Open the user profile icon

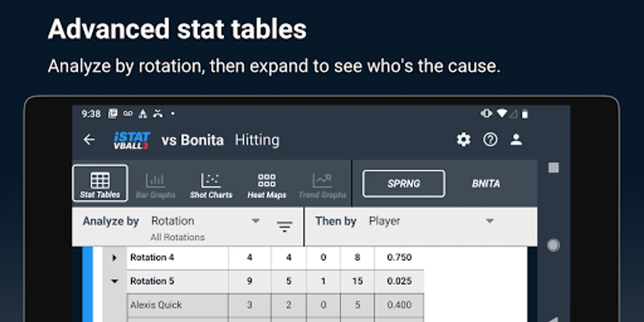pos(516,140)
